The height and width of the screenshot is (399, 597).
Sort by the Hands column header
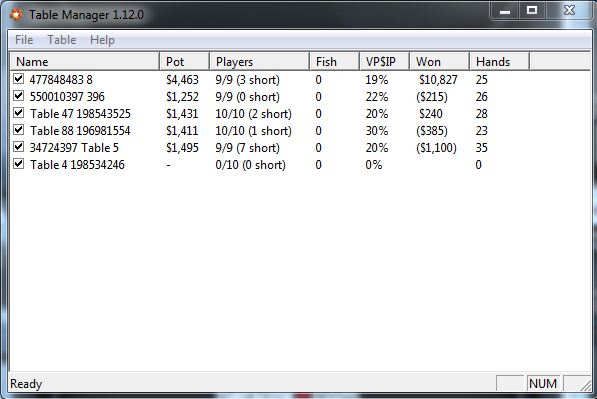pyautogui.click(x=500, y=62)
